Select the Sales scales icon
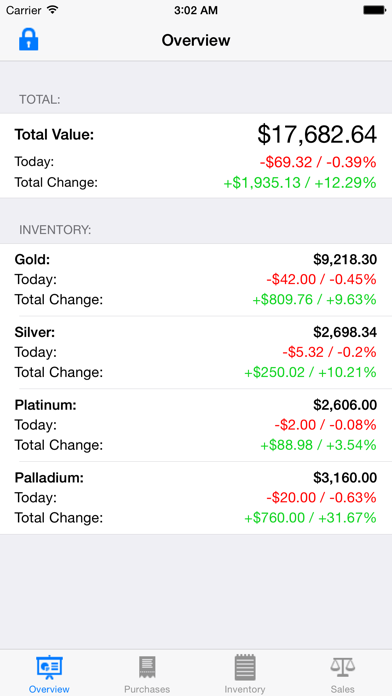 coord(343,667)
